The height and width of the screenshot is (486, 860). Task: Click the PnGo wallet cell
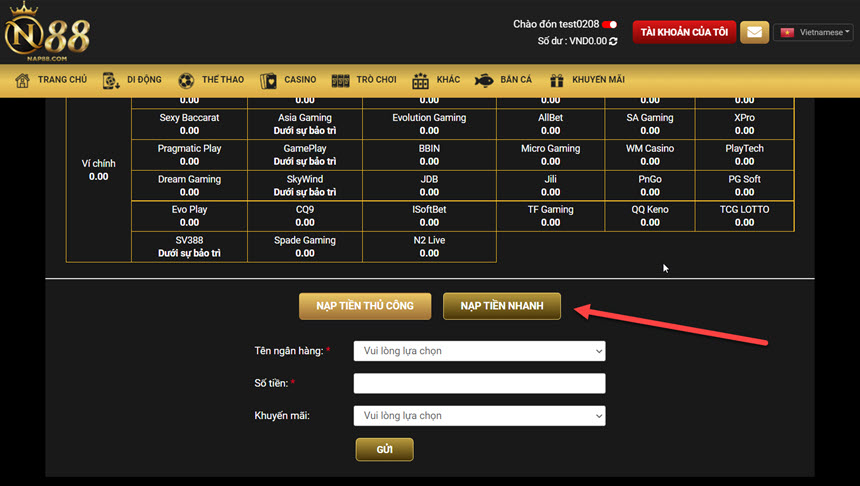pos(650,185)
